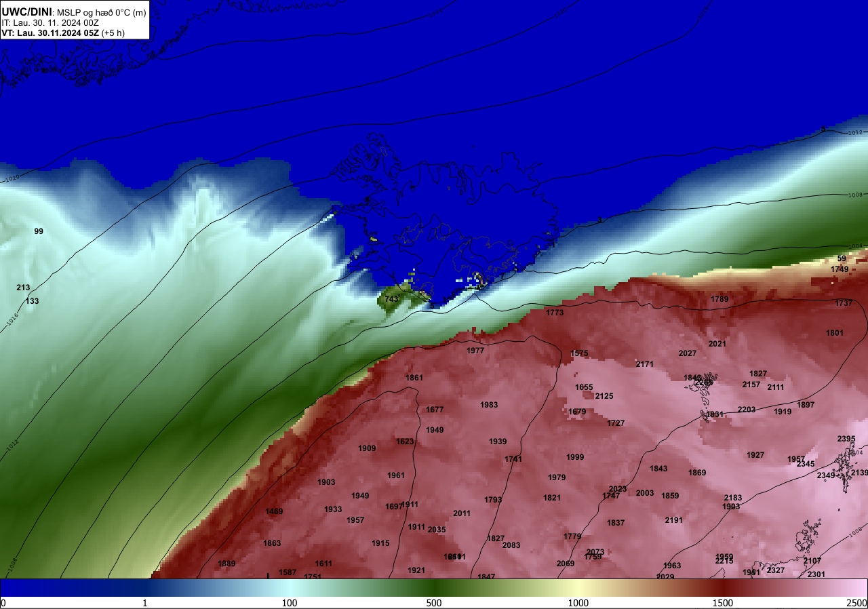Click the map value 2125
The image size is (868, 609).
pos(604,396)
